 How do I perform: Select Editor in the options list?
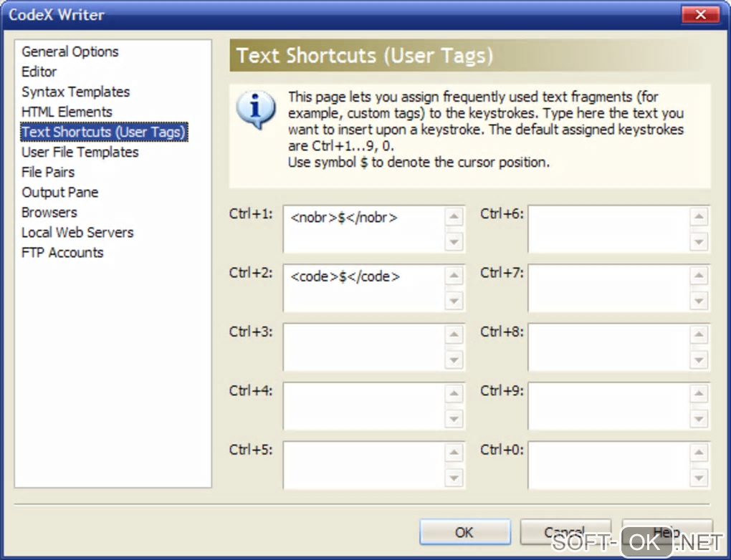[x=39, y=72]
